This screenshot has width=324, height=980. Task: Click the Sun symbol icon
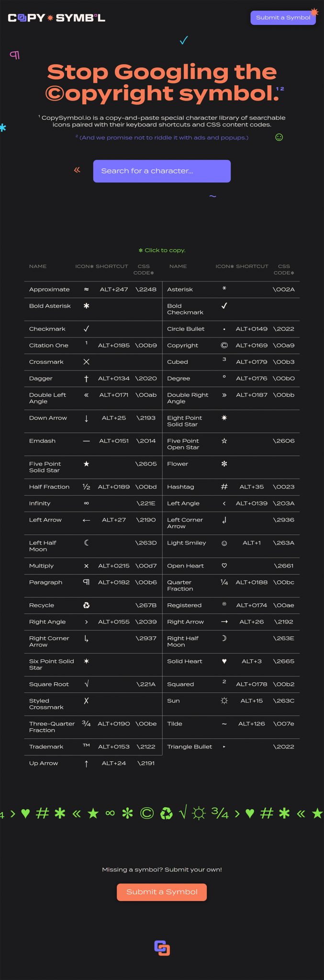224,701
